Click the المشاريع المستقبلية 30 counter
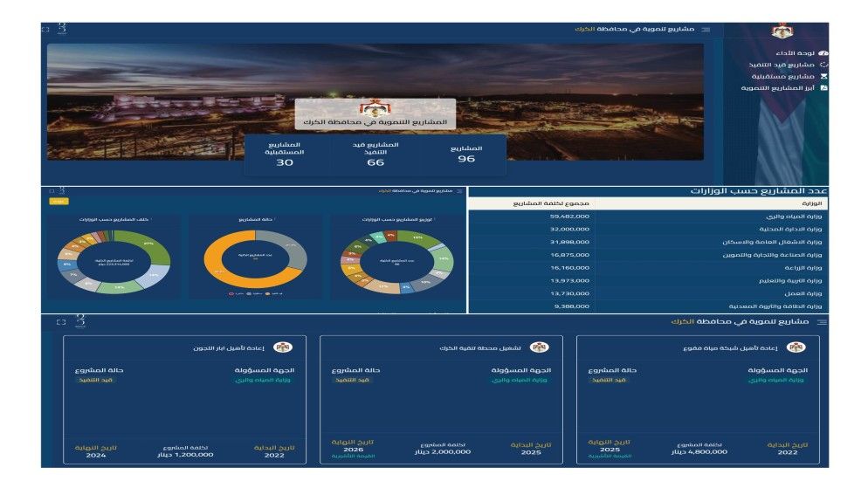Viewport: 868px width, 488px height. coord(285,154)
